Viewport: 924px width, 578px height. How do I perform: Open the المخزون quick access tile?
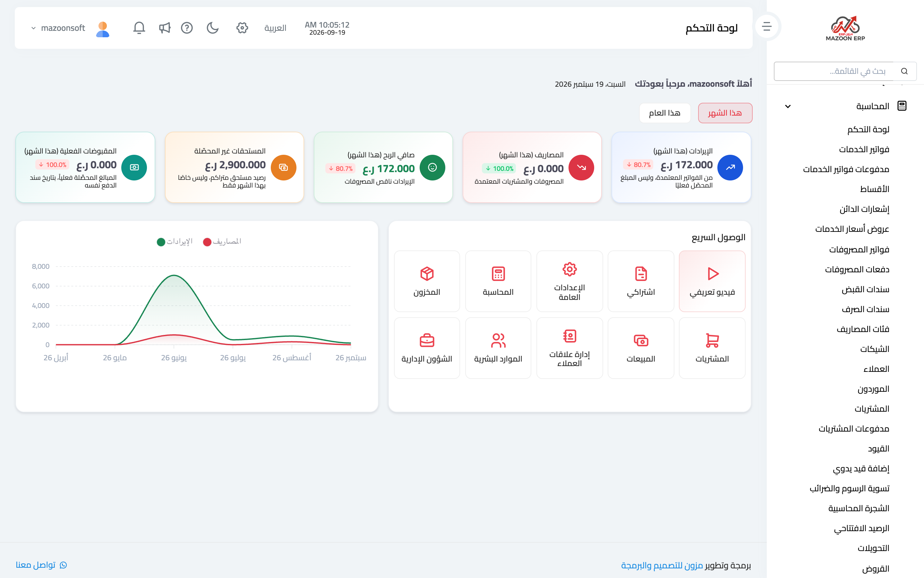point(427,281)
